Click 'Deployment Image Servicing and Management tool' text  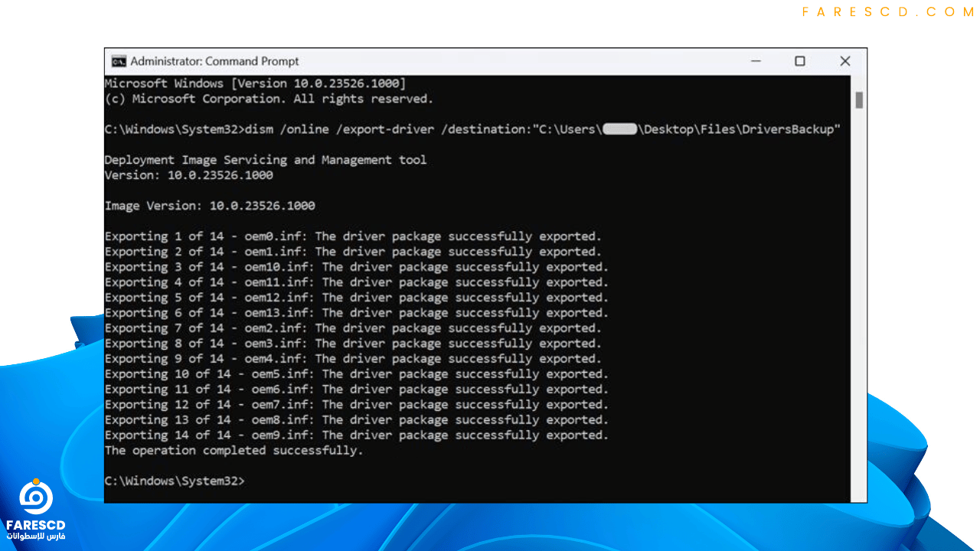[x=266, y=160]
